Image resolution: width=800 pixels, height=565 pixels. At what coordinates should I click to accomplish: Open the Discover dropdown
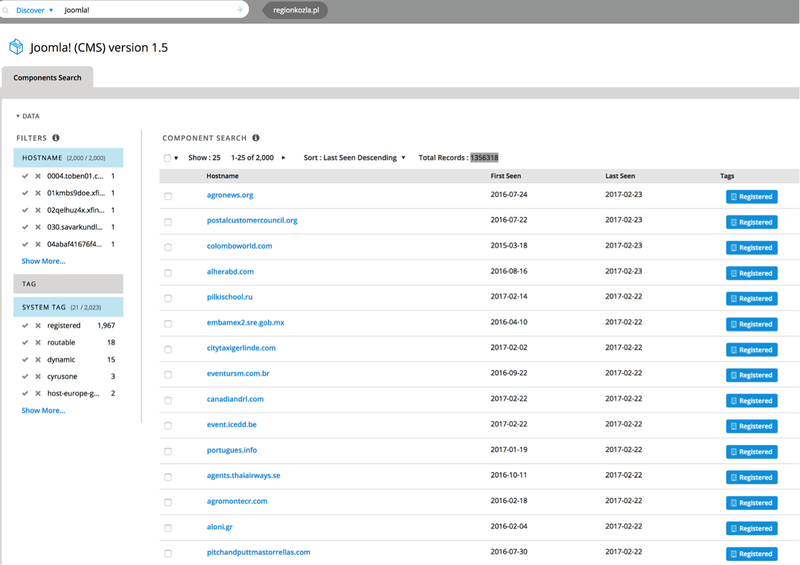34,10
